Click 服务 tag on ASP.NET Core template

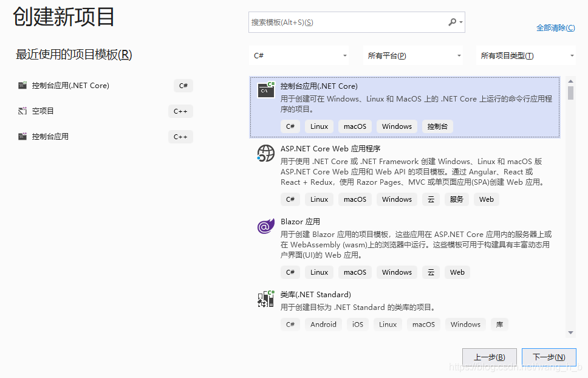click(x=456, y=199)
